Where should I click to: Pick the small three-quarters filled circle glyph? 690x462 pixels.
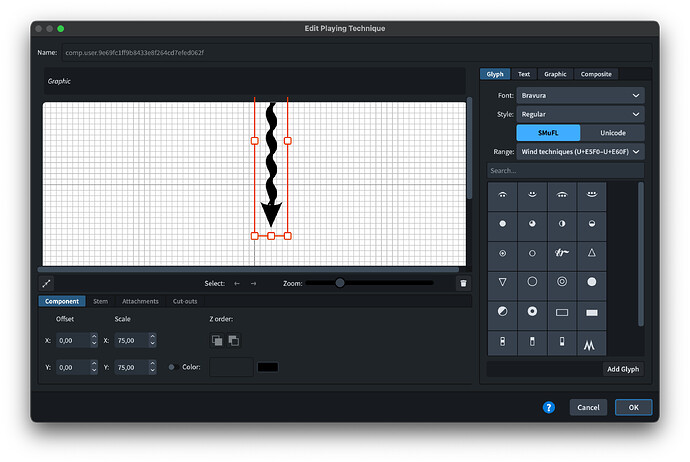click(x=532, y=224)
